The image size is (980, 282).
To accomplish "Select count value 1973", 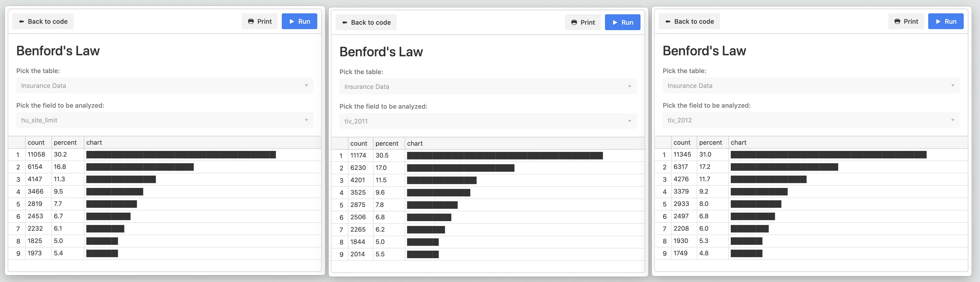I will click(x=35, y=253).
